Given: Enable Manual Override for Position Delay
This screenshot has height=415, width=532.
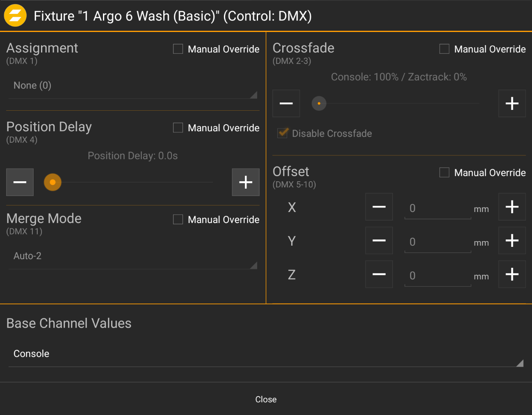Looking at the screenshot, I should tap(178, 128).
